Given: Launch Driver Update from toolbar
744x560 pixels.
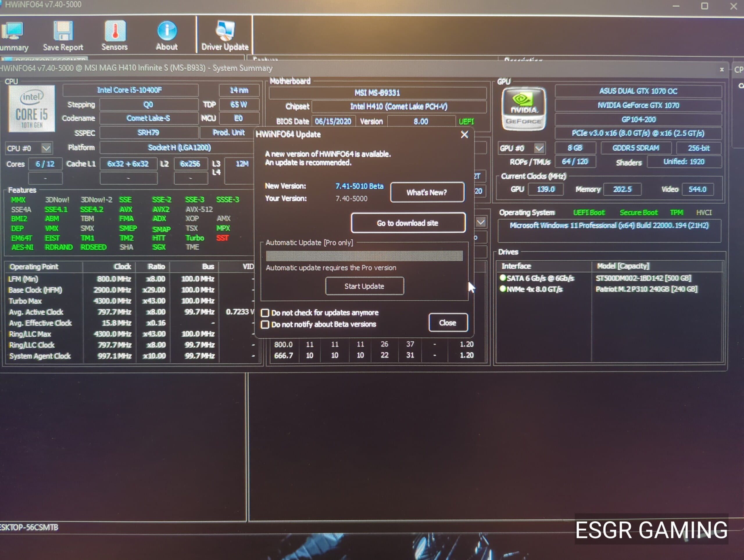Looking at the screenshot, I should pos(225,36).
